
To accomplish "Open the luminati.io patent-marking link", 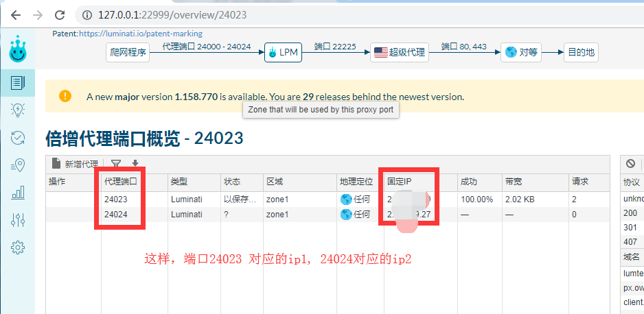I will coord(141,34).
